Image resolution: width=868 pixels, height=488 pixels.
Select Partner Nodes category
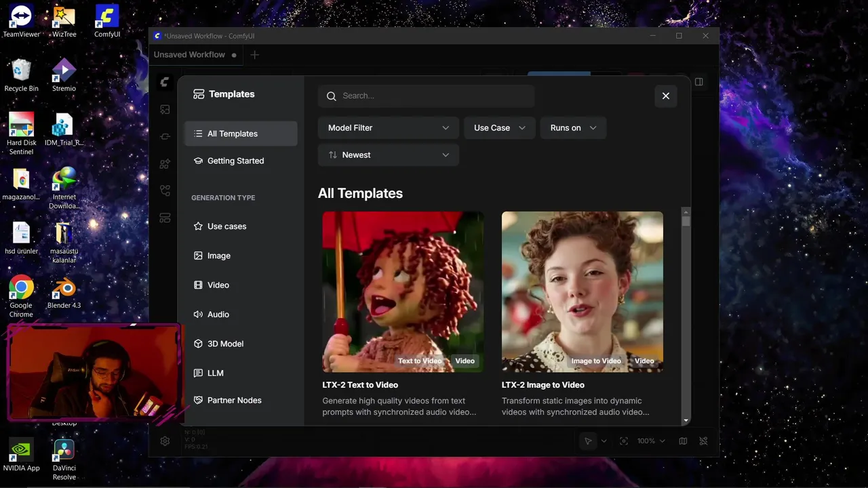click(241, 400)
